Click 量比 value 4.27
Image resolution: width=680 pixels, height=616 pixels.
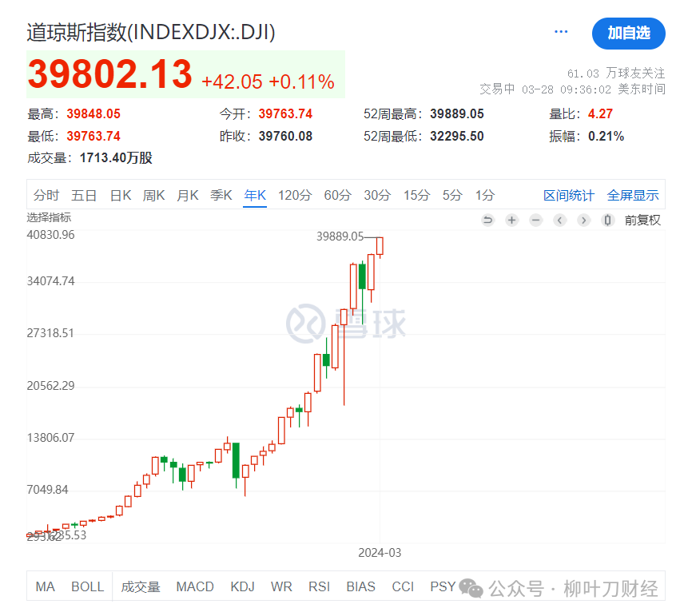point(600,114)
